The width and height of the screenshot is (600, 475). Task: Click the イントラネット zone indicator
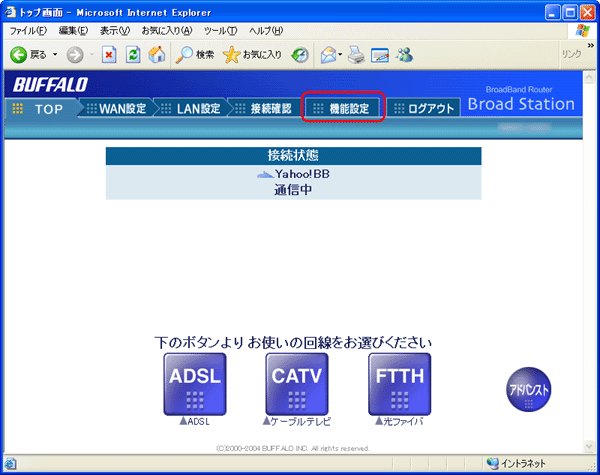(x=516, y=464)
